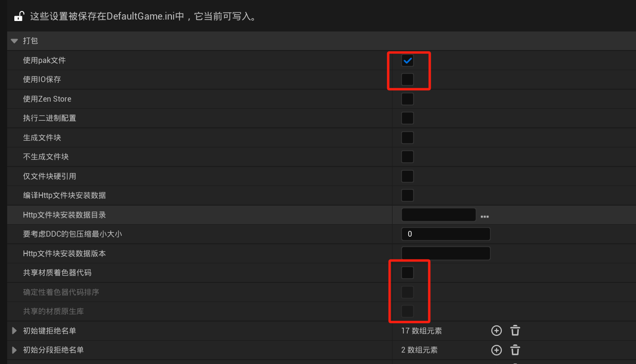
Task: Expand the 初始分段拒绝名单 row
Action: point(14,350)
